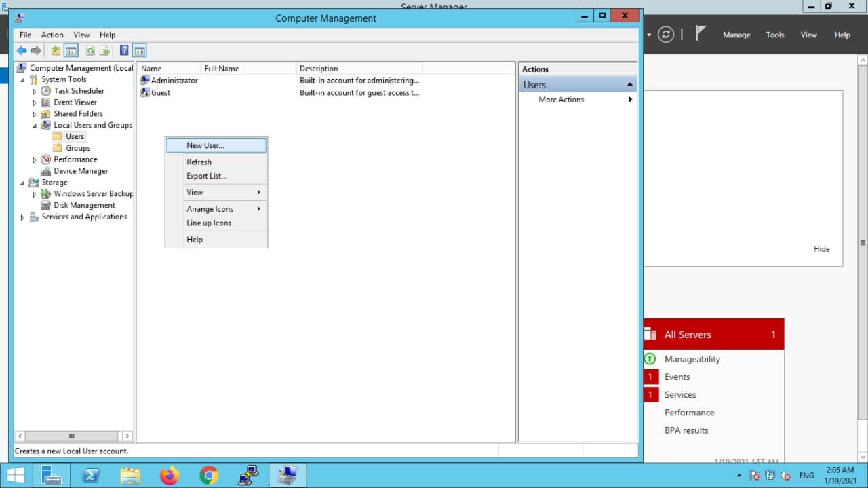Click the Export List toolbar icon
The height and width of the screenshot is (488, 868).
(x=105, y=51)
